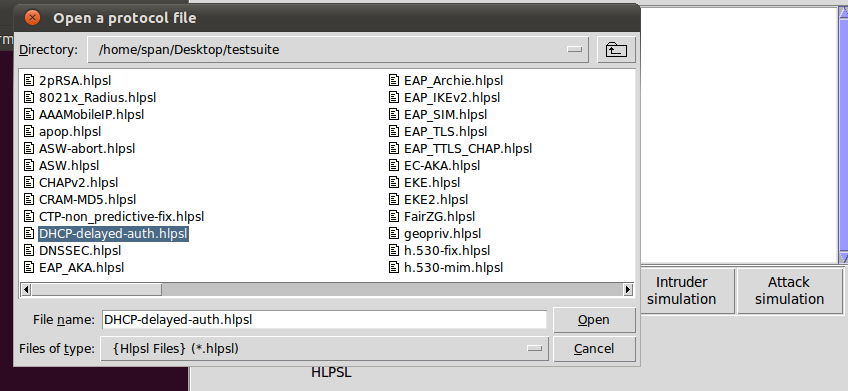Image resolution: width=848 pixels, height=391 pixels.
Task: Select the EAP_TLS.hlpsl file name
Action: 445,131
